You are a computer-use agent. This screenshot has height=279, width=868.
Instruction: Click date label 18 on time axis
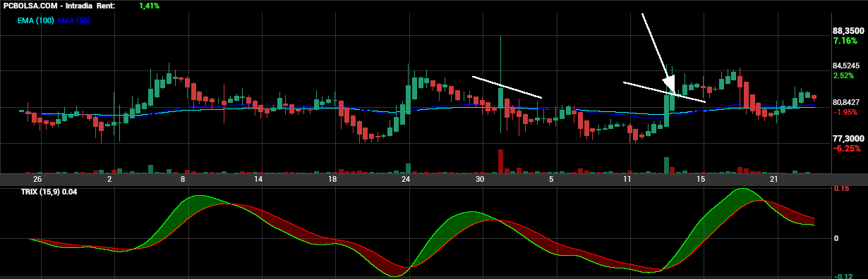pyautogui.click(x=332, y=180)
